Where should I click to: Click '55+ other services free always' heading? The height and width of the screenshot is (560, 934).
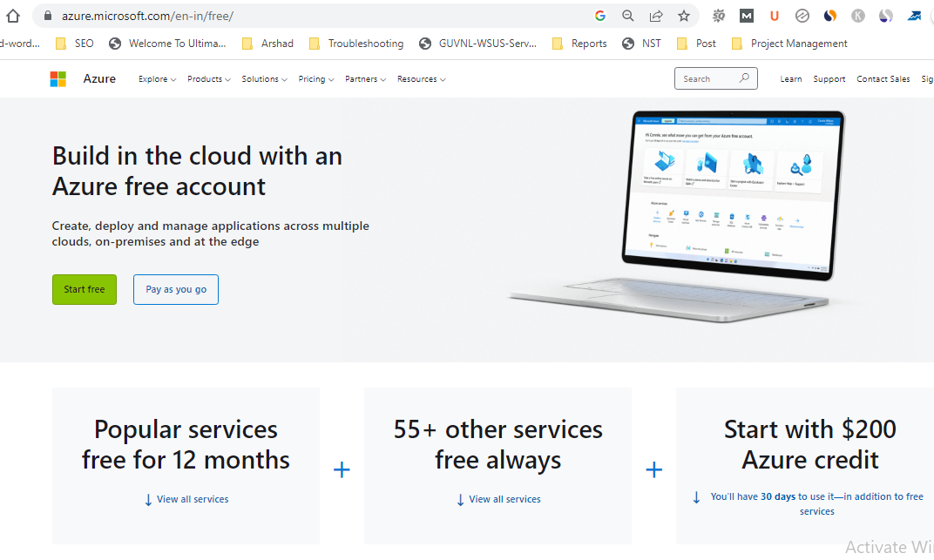498,444
